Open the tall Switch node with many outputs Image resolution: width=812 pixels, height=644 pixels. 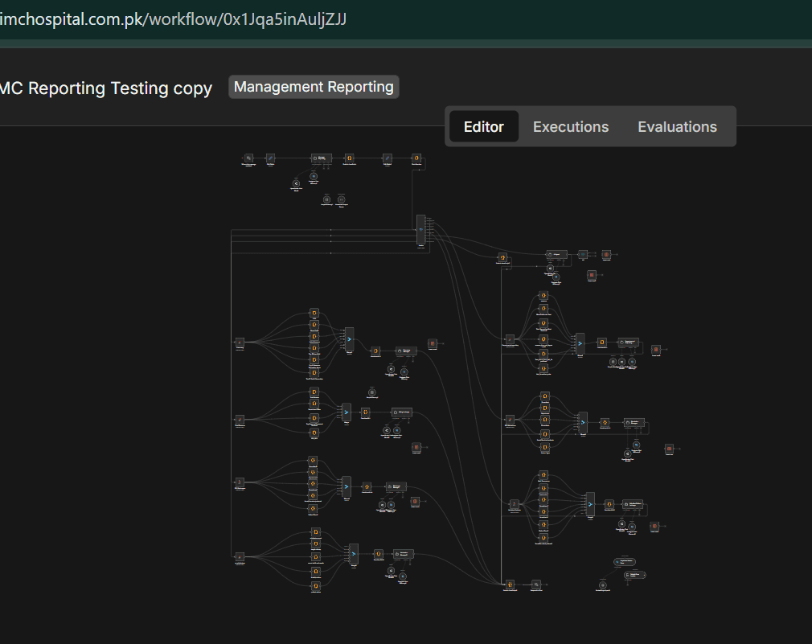[x=421, y=230]
